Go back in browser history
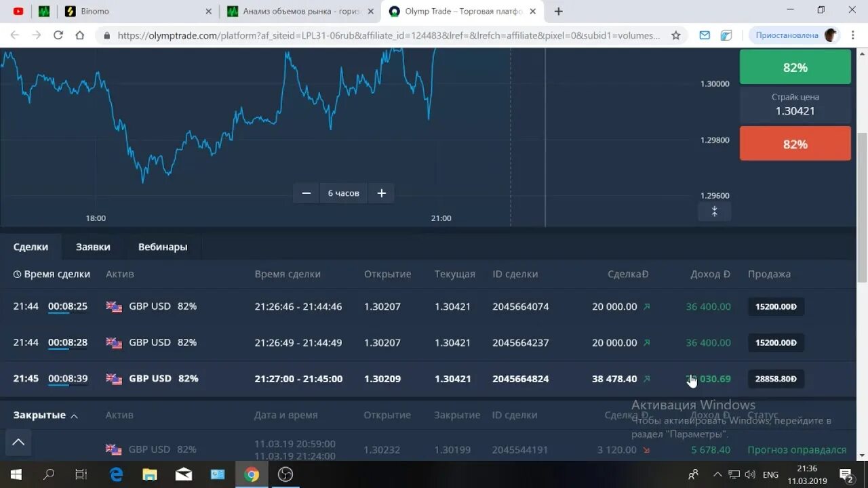 pos(15,35)
